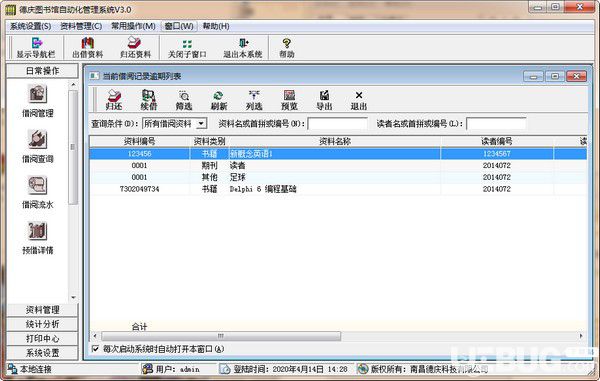Click the 资料名或首拼或编号 input field
Viewport: 600px width, 381px height.
point(338,124)
